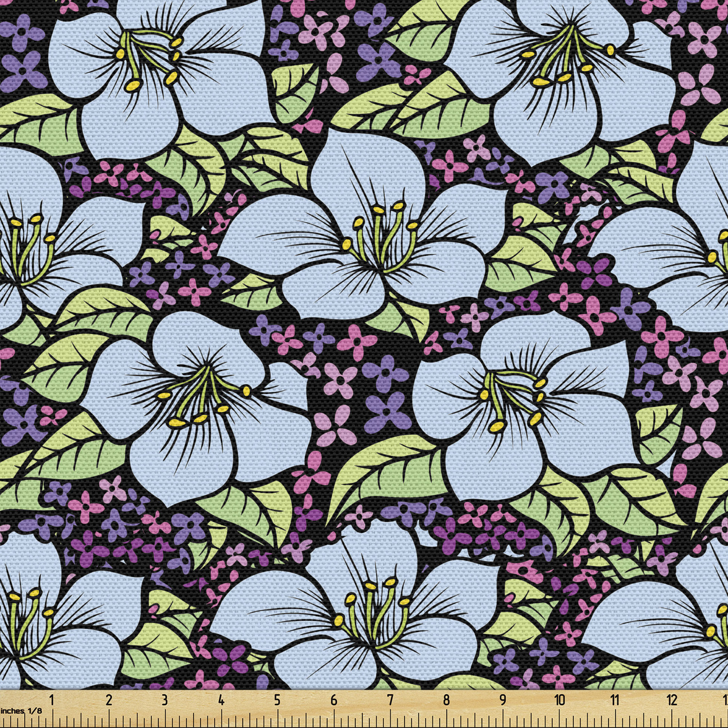Click the ruler number "3"
Viewport: 728px width, 728px height.
(x=165, y=700)
